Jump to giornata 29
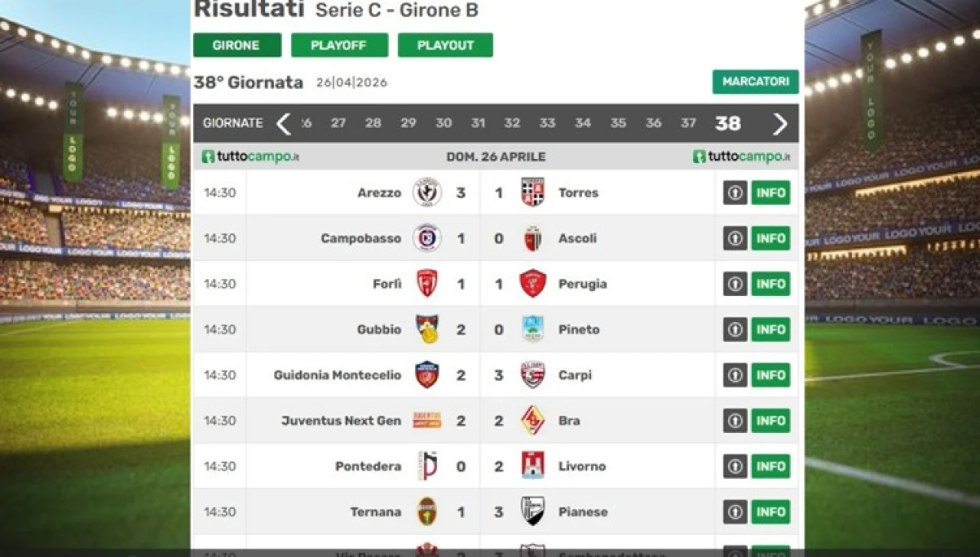 click(x=408, y=123)
